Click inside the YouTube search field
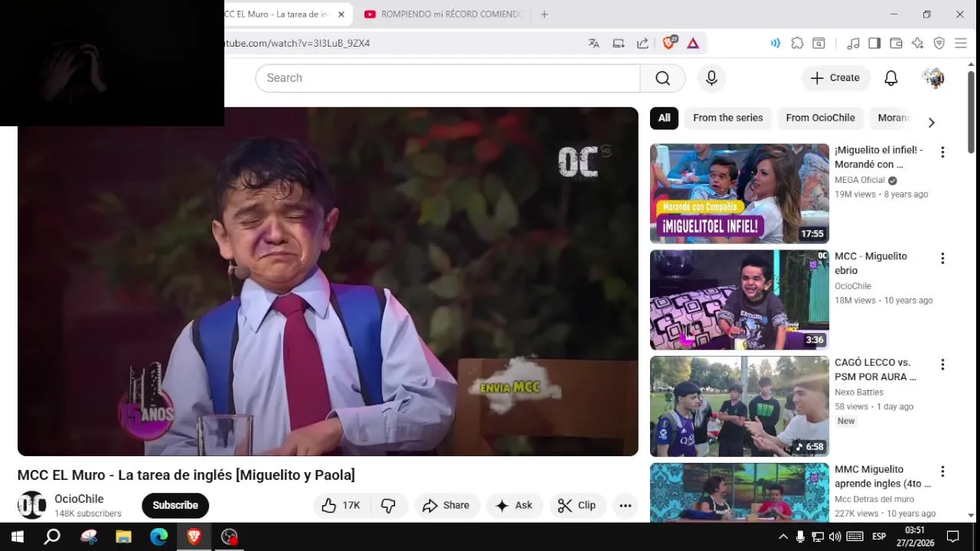The width and height of the screenshot is (980, 551). [x=448, y=78]
